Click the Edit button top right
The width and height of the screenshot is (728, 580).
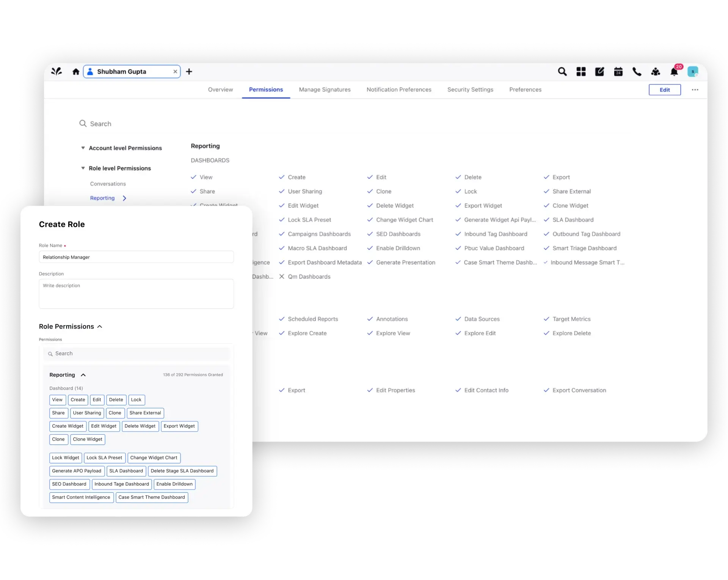(665, 90)
